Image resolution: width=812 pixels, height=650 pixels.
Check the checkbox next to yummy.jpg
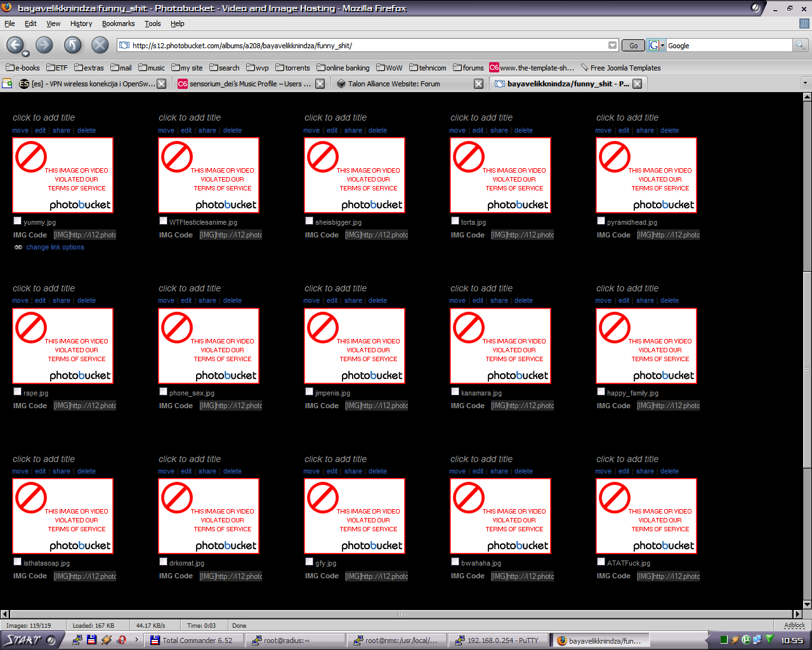[17, 220]
